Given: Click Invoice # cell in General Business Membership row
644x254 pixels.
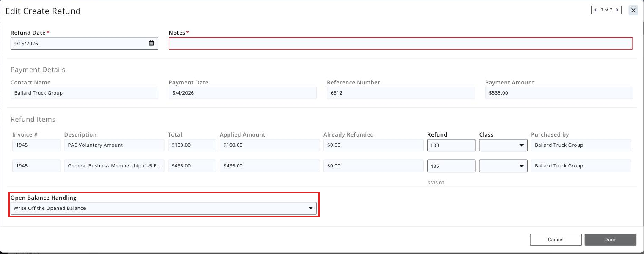Looking at the screenshot, I should pos(36,166).
